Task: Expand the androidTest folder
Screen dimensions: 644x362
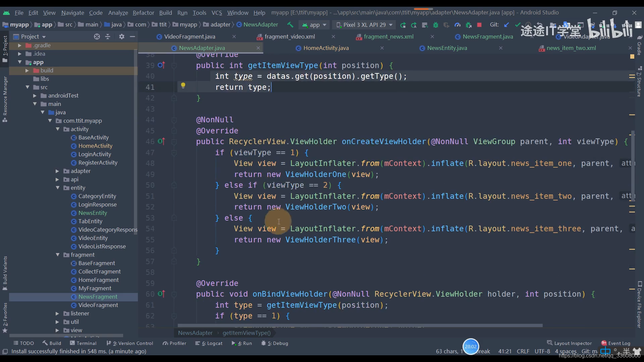Action: (x=35, y=96)
